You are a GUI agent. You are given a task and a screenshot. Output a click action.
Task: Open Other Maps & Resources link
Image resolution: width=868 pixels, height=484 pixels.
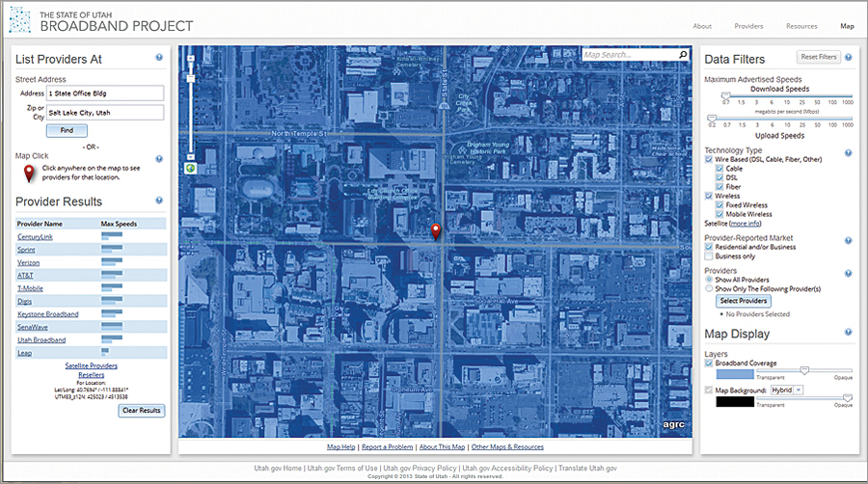507,447
